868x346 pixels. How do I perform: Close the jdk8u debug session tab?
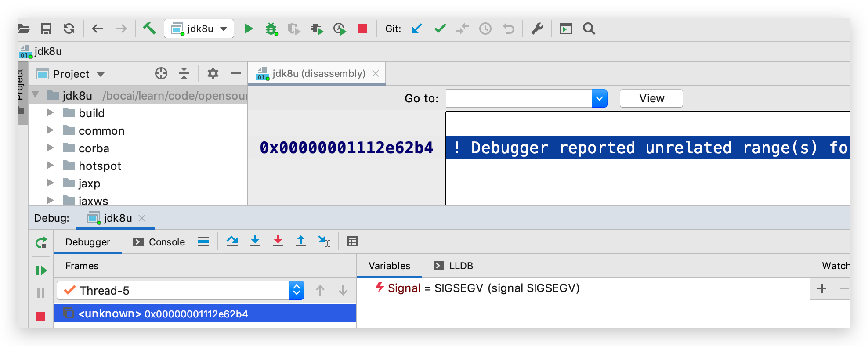pyautogui.click(x=142, y=218)
